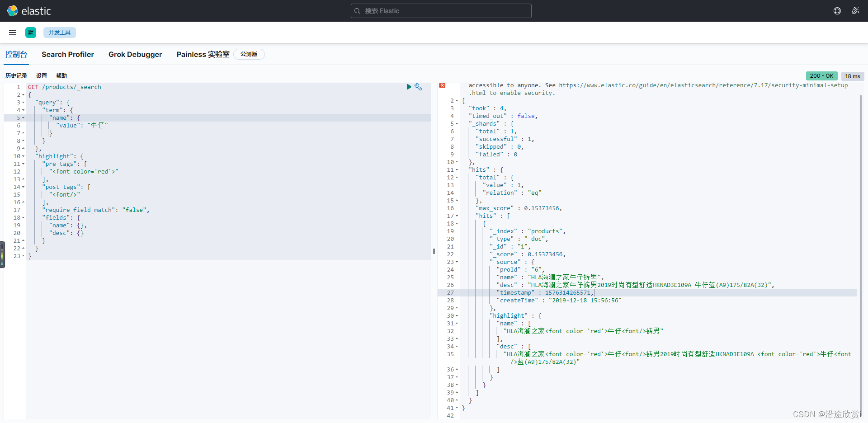Open the help lifebuoy icon in header

[x=837, y=11]
